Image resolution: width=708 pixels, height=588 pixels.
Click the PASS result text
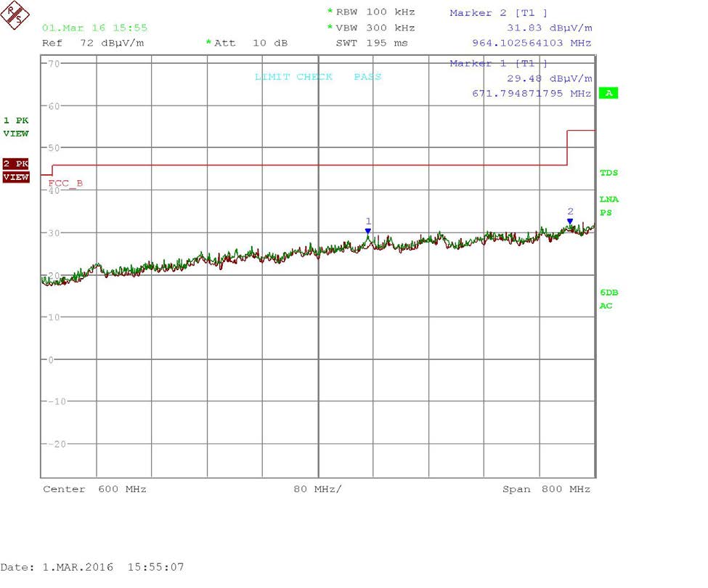[367, 76]
